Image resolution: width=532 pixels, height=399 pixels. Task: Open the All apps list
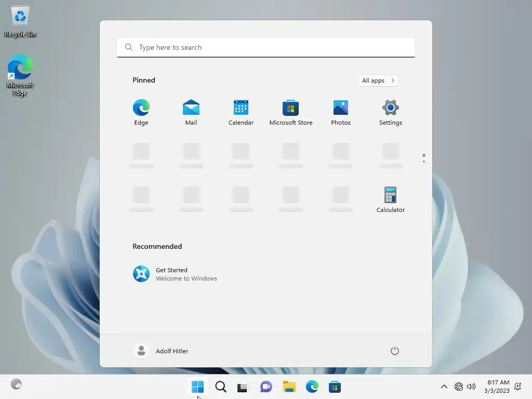tap(378, 81)
